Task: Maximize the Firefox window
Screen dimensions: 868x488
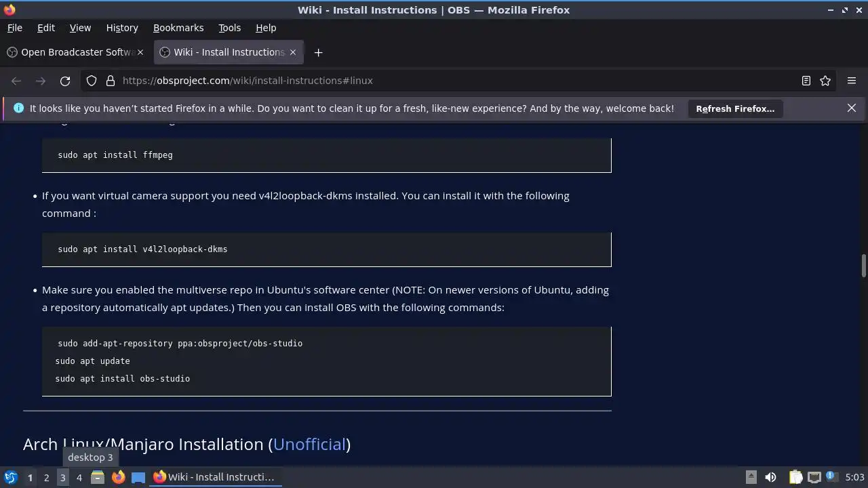Action: click(845, 10)
